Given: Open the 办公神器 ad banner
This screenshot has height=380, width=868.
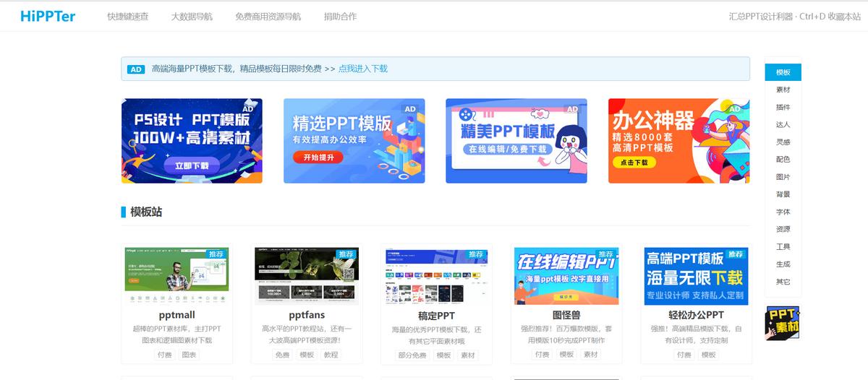Looking at the screenshot, I should point(678,141).
